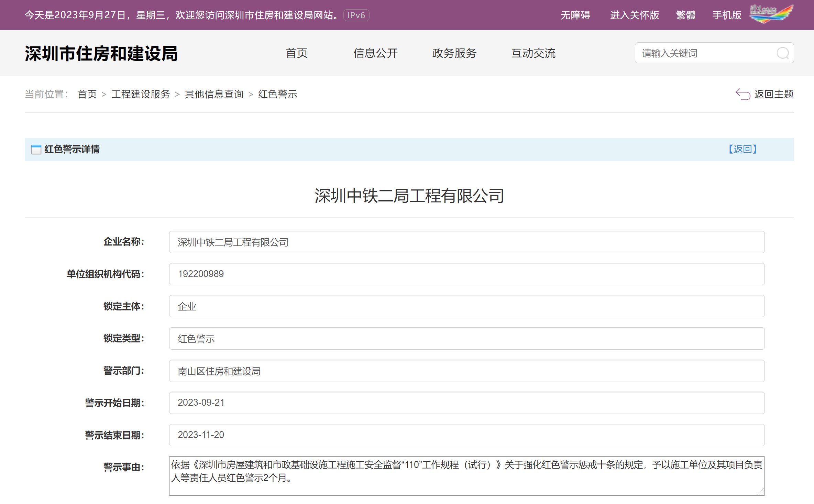Switch to 繁體 traditional Chinese

[x=685, y=15]
